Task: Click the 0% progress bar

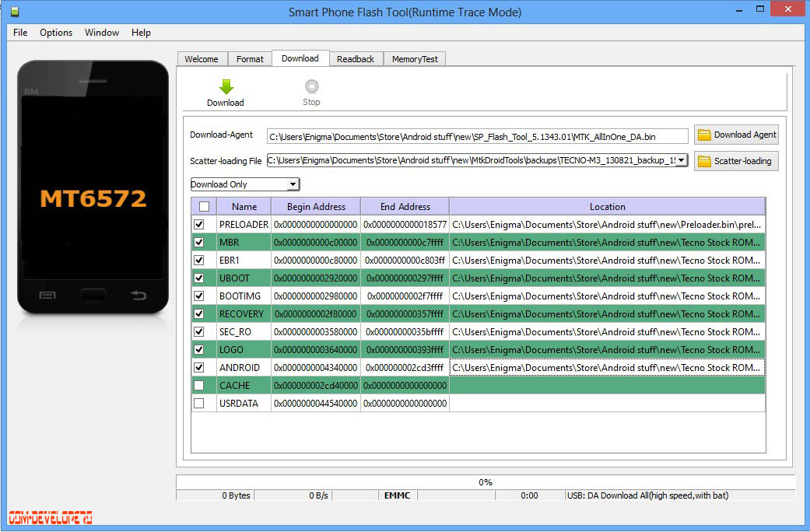Action: click(x=485, y=482)
